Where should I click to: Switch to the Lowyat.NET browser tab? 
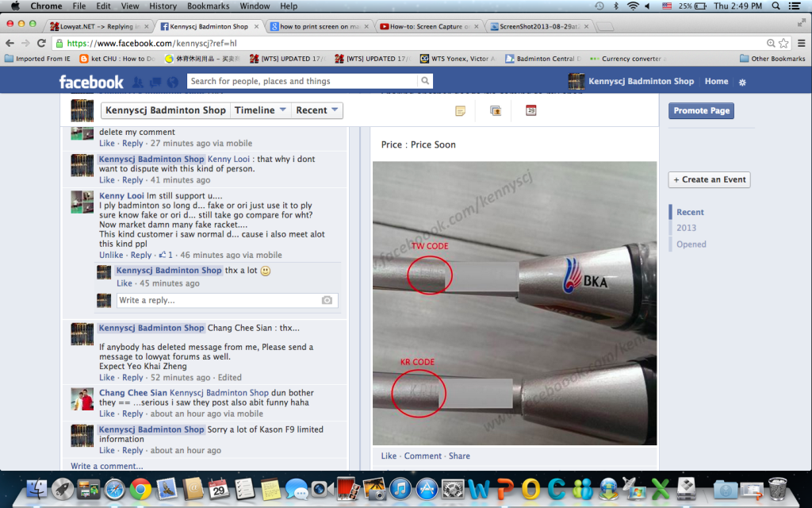(x=95, y=26)
